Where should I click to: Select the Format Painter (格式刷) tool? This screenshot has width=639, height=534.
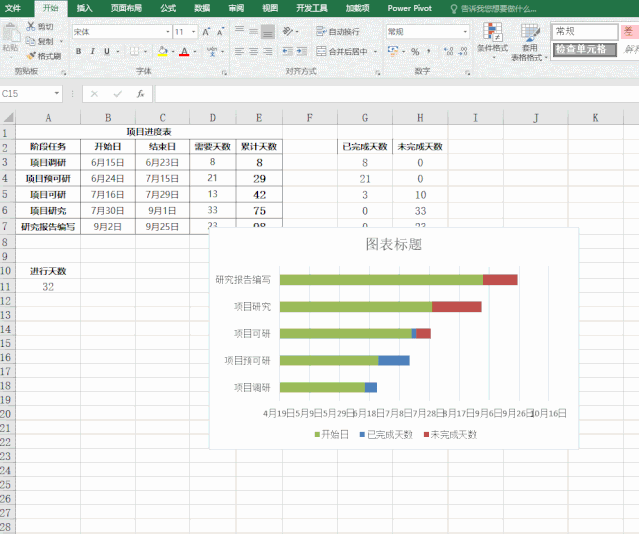point(31,56)
